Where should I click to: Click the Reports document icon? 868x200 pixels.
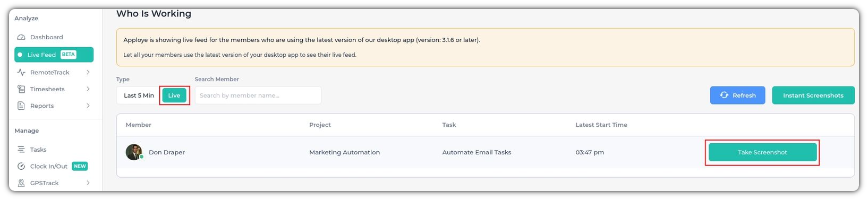coord(21,106)
